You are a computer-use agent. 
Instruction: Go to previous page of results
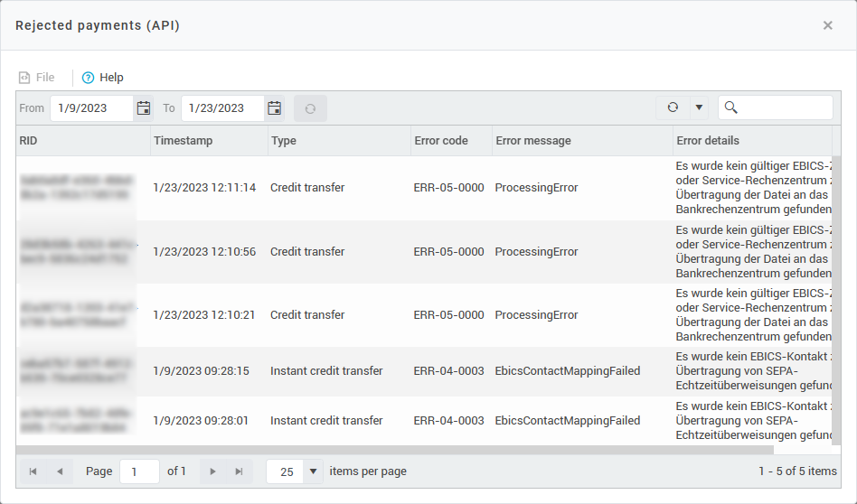[60, 471]
